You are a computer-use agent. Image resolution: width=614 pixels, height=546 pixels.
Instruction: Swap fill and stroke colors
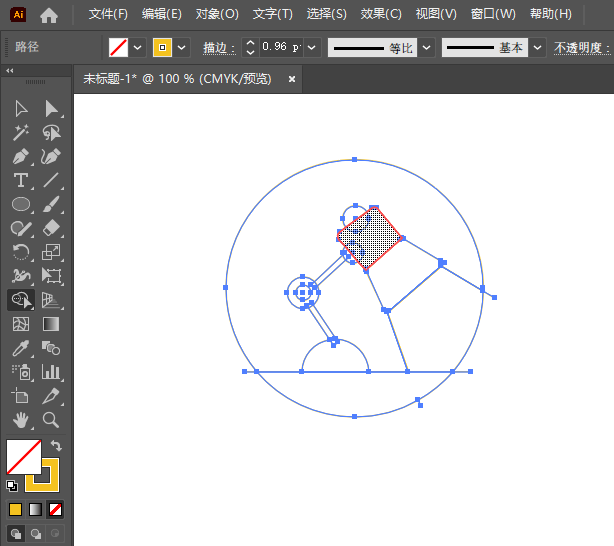point(56,445)
